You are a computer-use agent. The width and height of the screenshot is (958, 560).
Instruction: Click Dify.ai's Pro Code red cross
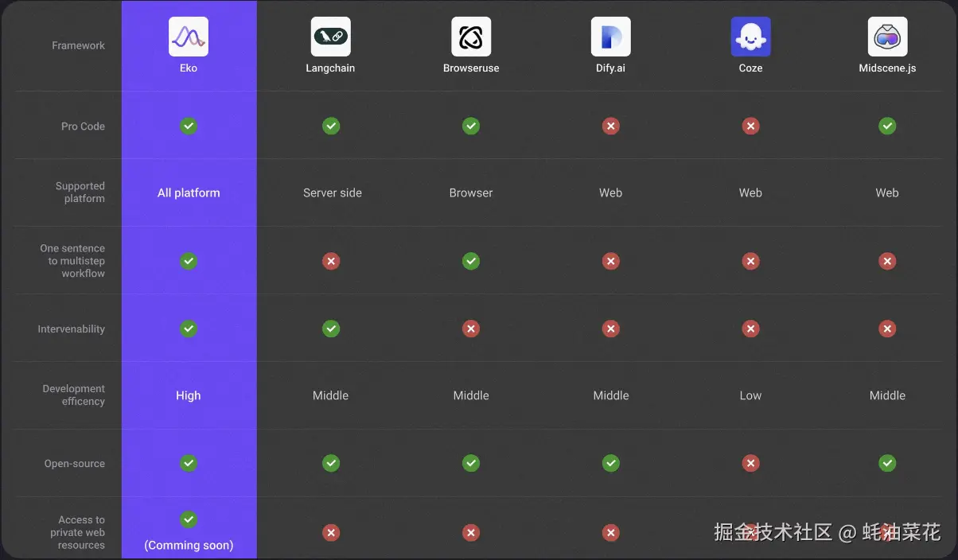611,126
